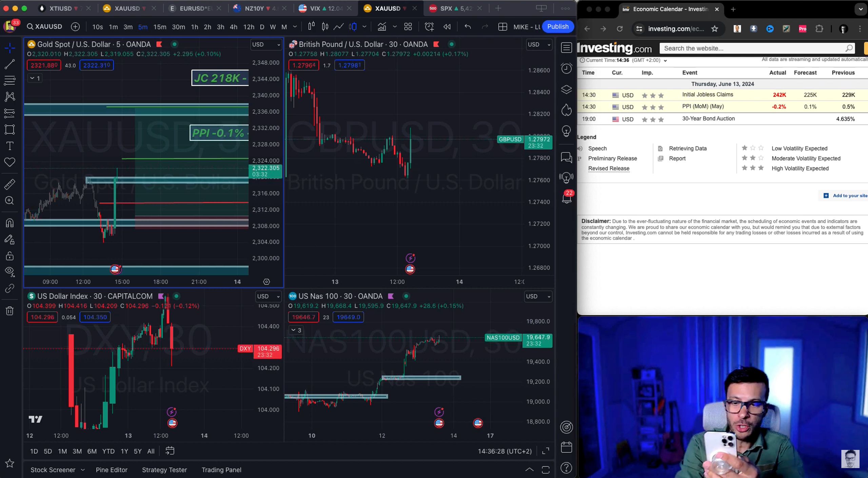
Task: Toggle stay in drawing mode
Action: coord(10,240)
